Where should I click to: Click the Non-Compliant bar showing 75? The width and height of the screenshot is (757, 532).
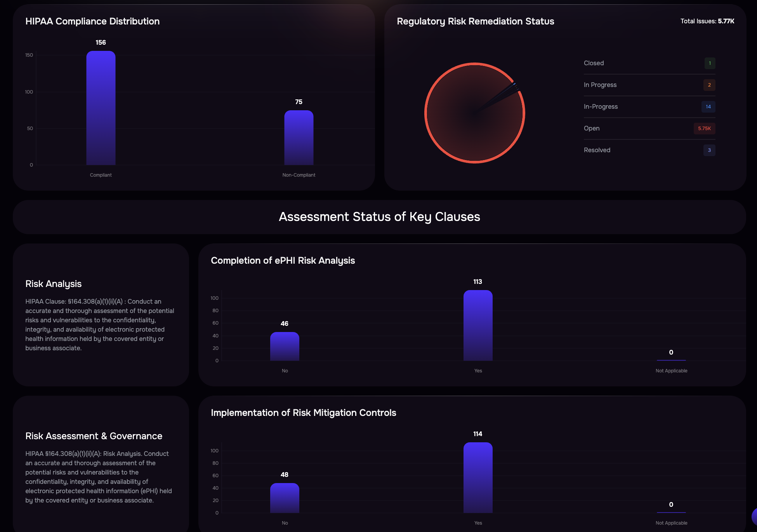click(x=299, y=138)
